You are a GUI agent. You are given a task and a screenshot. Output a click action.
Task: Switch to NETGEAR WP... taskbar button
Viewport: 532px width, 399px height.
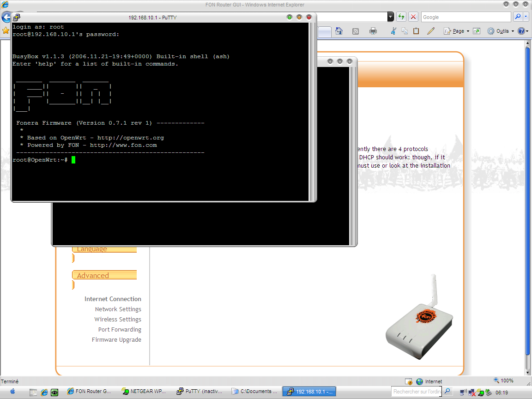pyautogui.click(x=144, y=391)
